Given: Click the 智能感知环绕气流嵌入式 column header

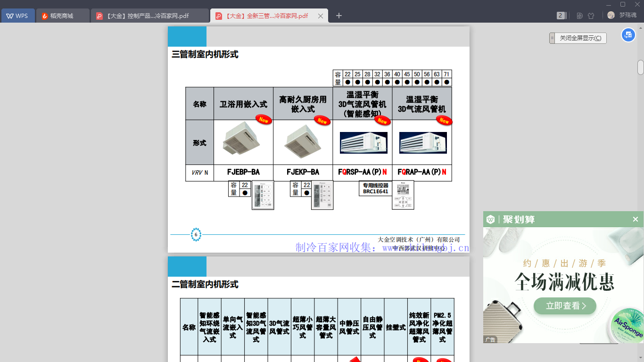Looking at the screenshot, I should click(209, 327).
